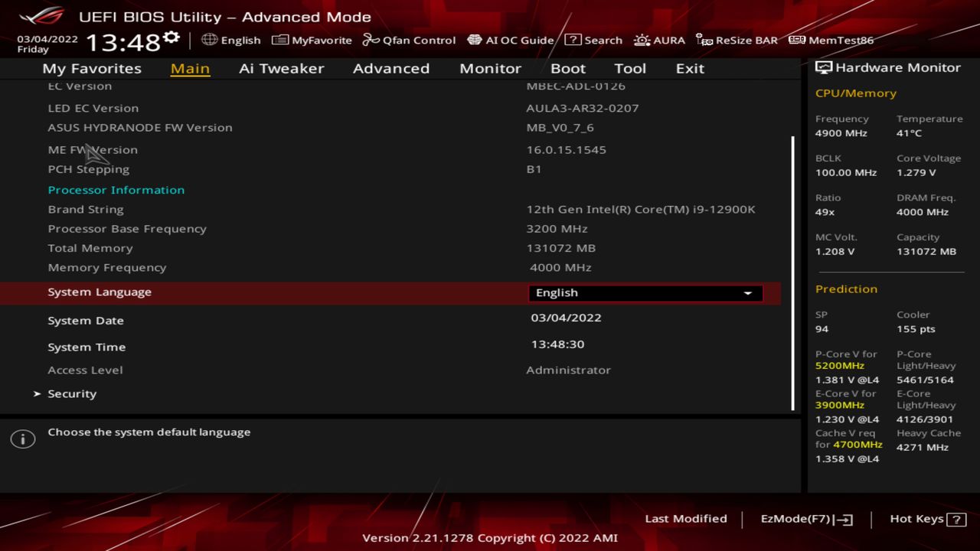Click the 3900MHz E-Core value
980x551 pixels.
[x=840, y=406]
